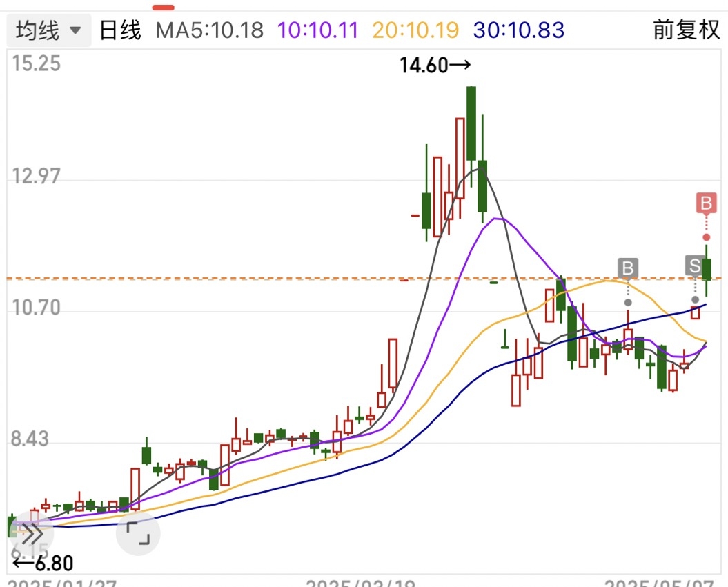Click the blue 30:10.83 moving average value
Screen dimensions: 728x587
(x=519, y=30)
